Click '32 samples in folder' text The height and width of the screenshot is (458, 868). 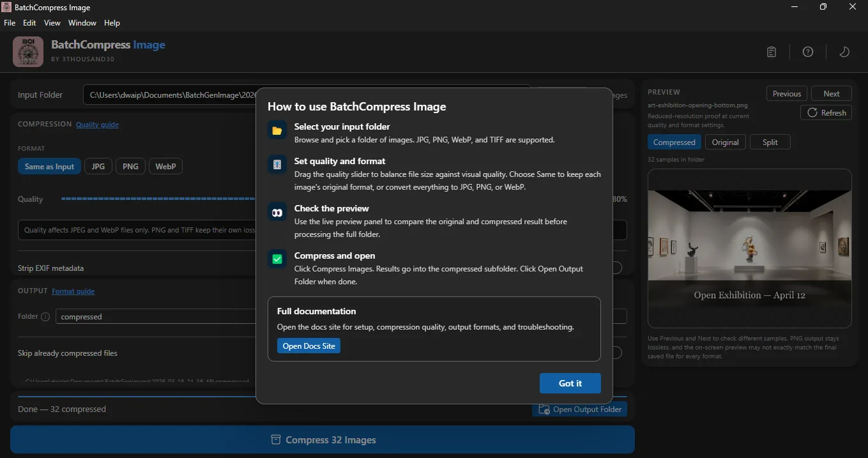pyautogui.click(x=676, y=160)
